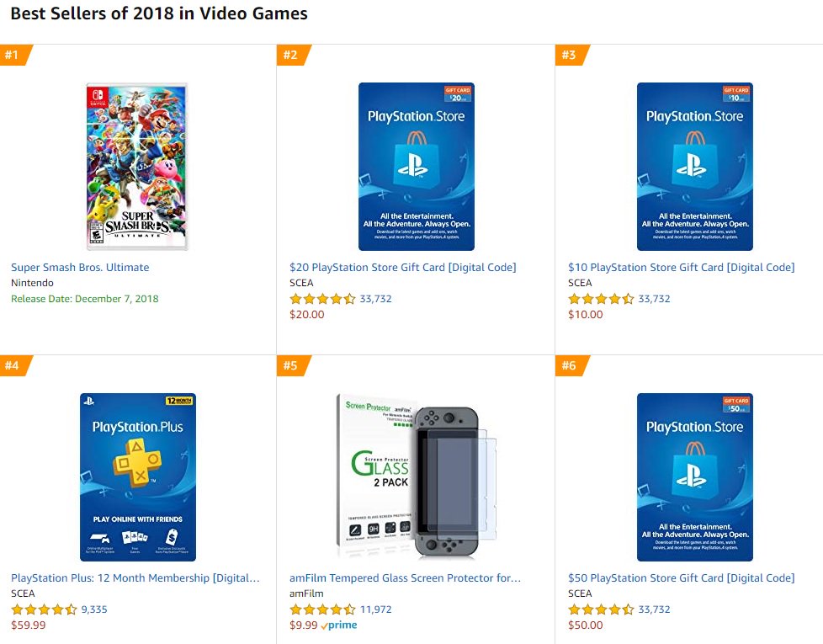
Task: Click star rating of $20 gift card
Action: point(322,299)
